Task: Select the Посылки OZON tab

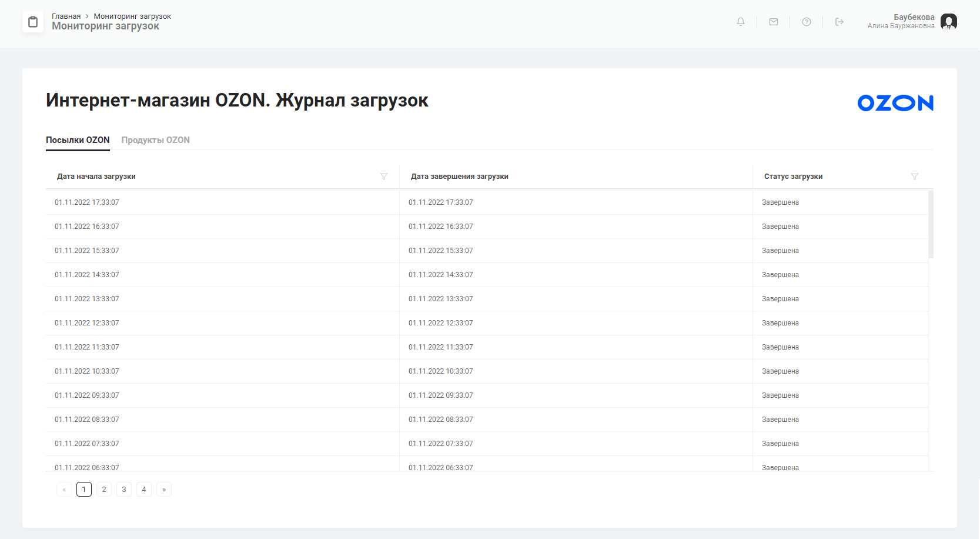Action: pyautogui.click(x=78, y=140)
